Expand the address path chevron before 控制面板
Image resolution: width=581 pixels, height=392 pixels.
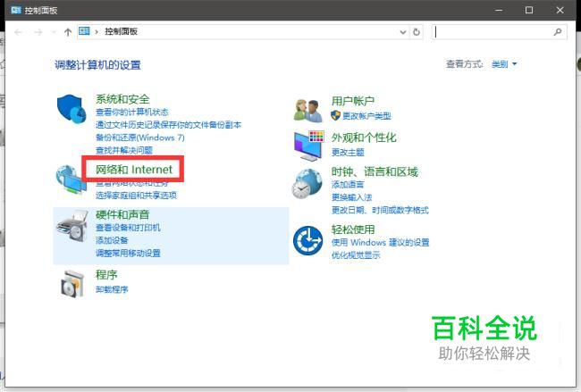97,32
